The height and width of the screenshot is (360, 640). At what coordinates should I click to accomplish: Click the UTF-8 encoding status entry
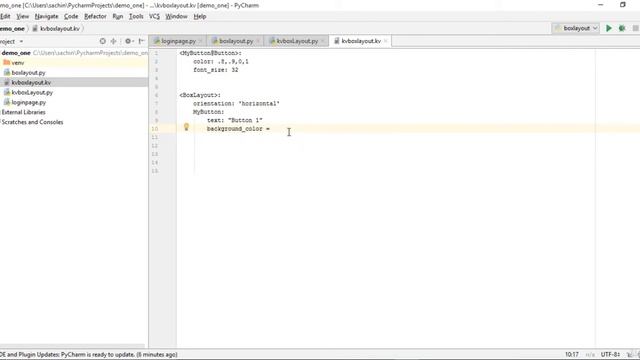click(610, 354)
